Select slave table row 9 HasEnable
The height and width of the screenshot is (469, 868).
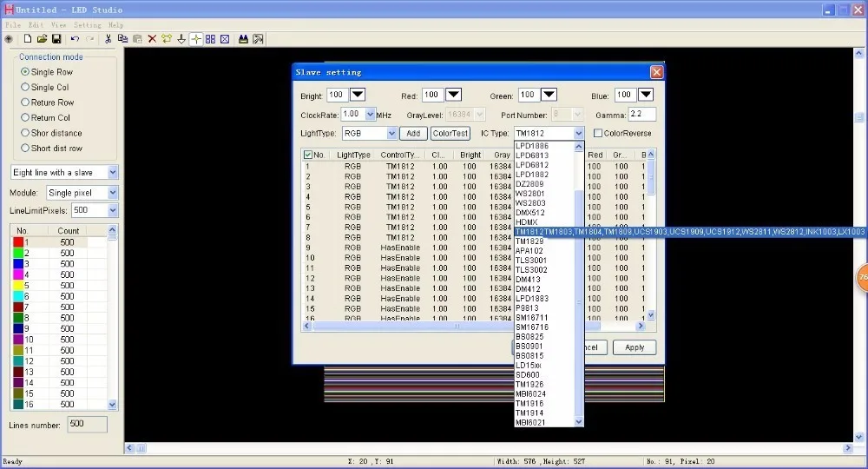(409, 248)
